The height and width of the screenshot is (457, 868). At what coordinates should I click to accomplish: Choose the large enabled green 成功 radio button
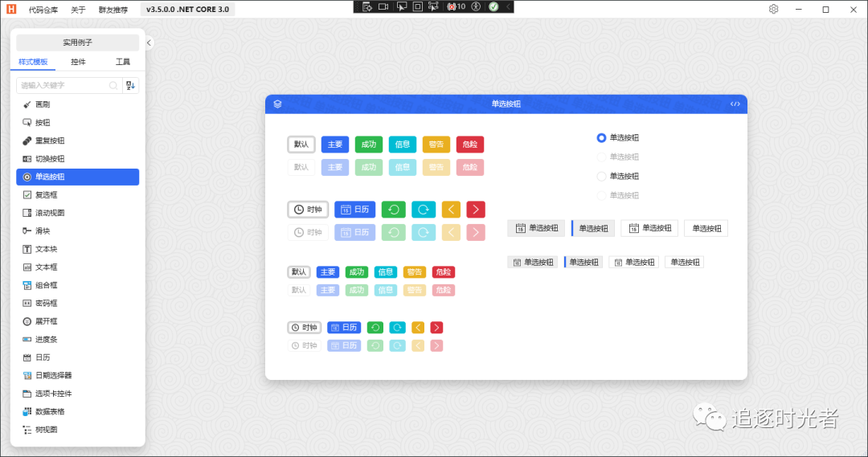pyautogui.click(x=369, y=145)
